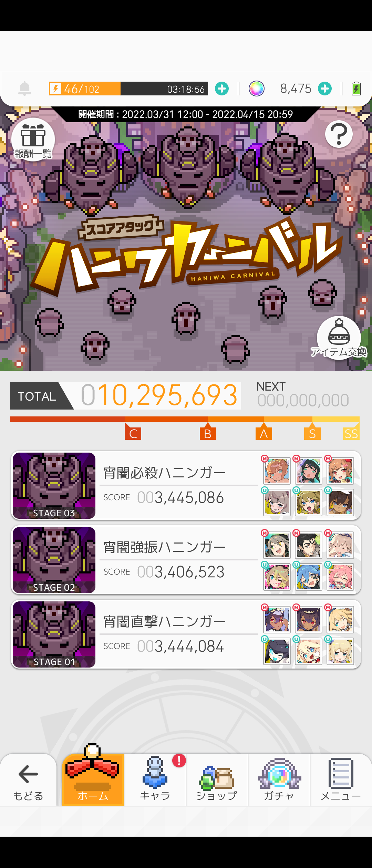The width and height of the screenshot is (372, 868).
Task: Open the ガチャ tab
Action: click(x=279, y=780)
